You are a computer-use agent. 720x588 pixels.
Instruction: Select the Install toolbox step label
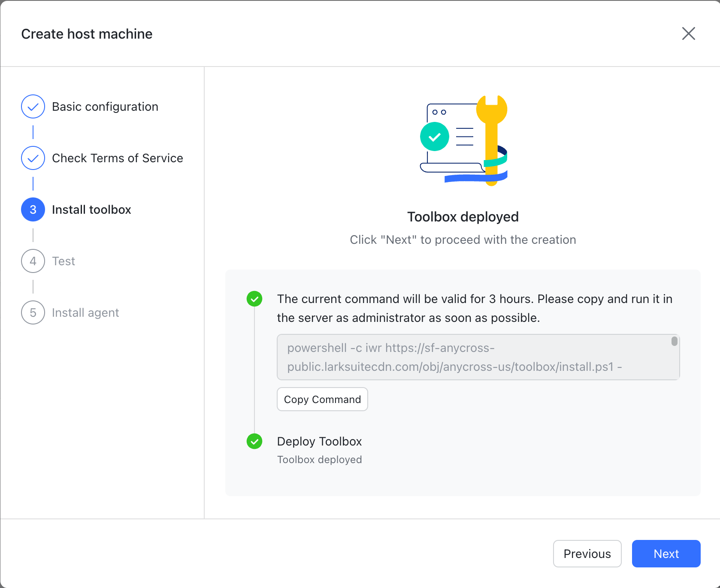(x=91, y=209)
